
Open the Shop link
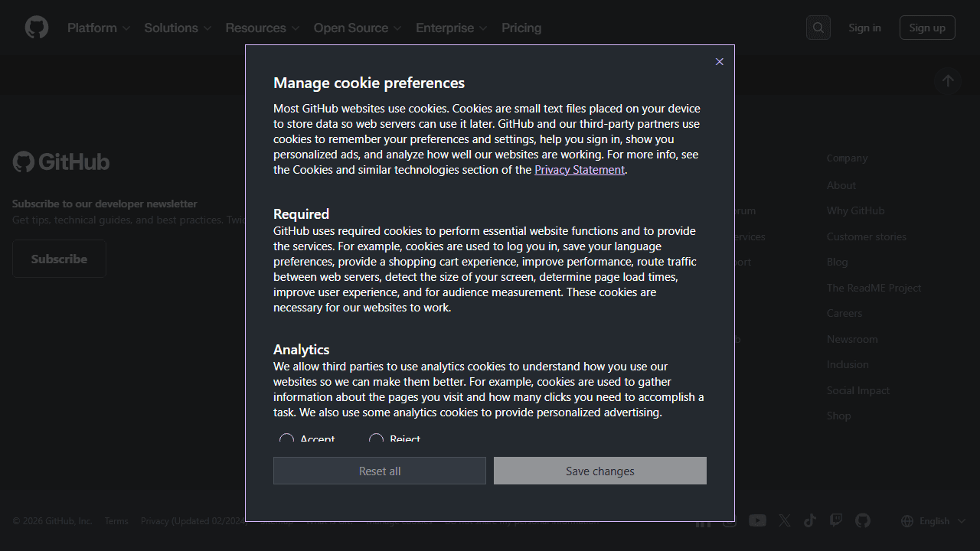838,416
